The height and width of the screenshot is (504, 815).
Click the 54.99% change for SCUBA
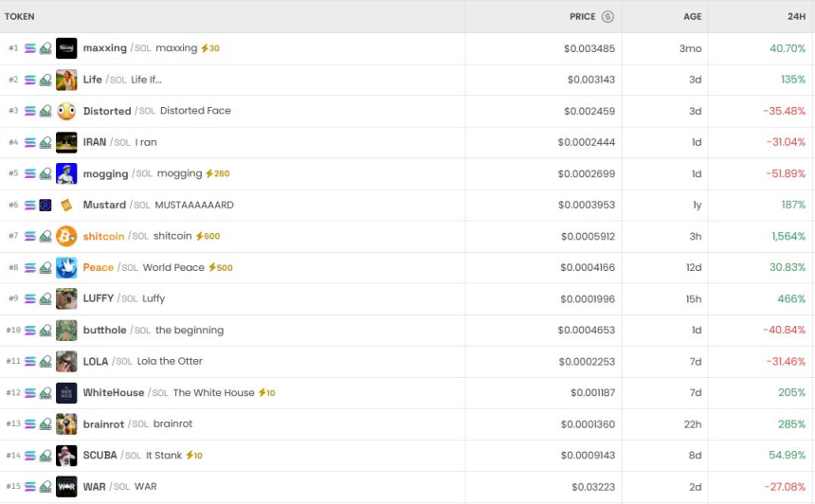[787, 456]
